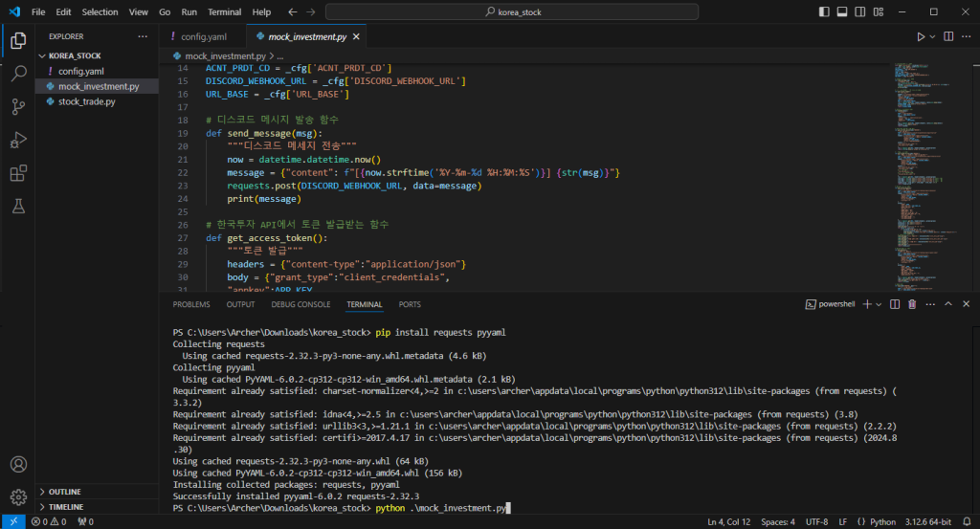
Task: Close the mock_investment.py tab
Action: coord(356,37)
